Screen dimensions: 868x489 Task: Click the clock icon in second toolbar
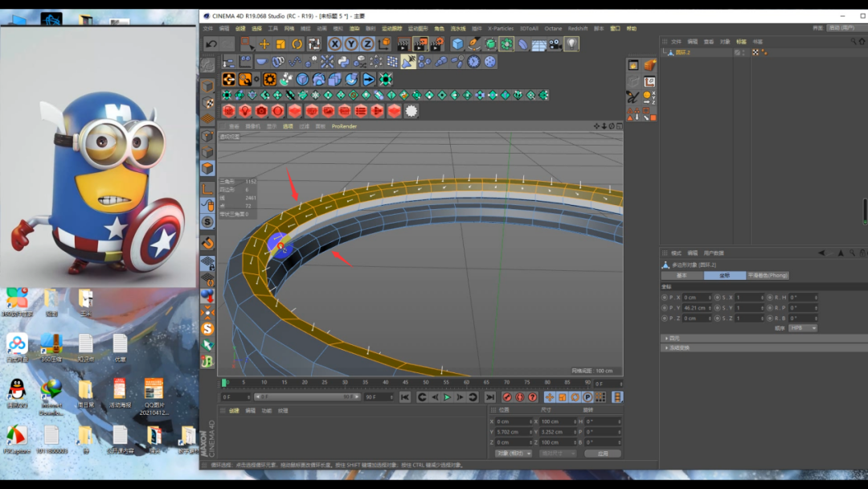pyautogui.click(x=474, y=61)
